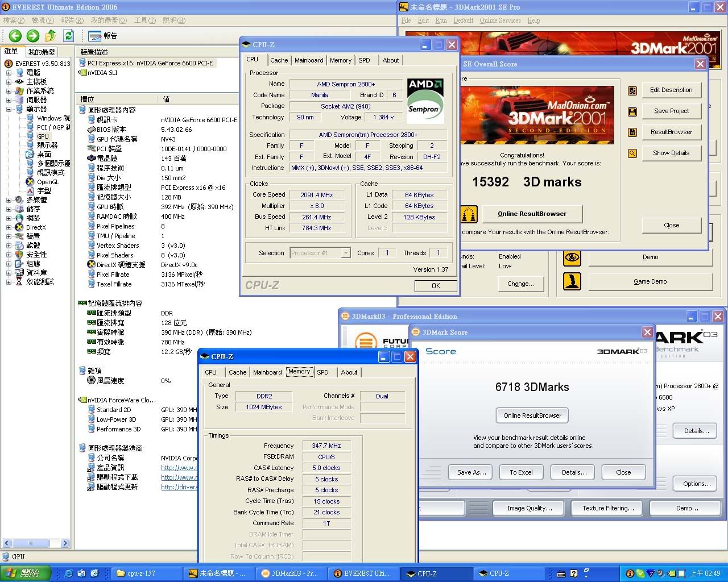The image size is (728, 582).
Task: Click the green Forward arrow in EVEREST toolbar
Action: tap(33, 36)
